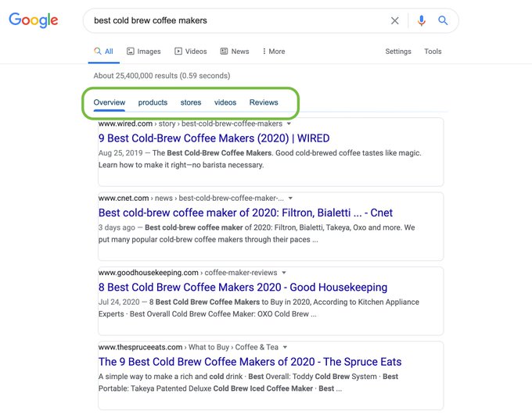
Task: Click the blue magnifier search button
Action: [x=443, y=21]
